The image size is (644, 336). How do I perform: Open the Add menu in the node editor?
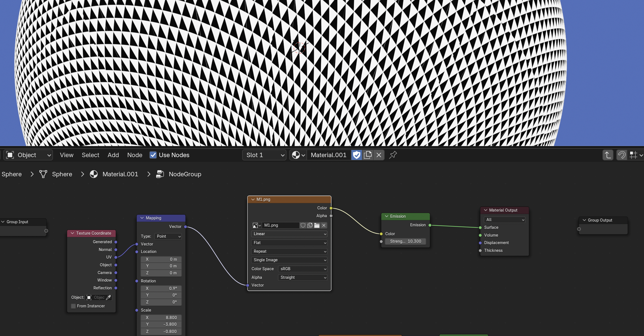(x=113, y=155)
